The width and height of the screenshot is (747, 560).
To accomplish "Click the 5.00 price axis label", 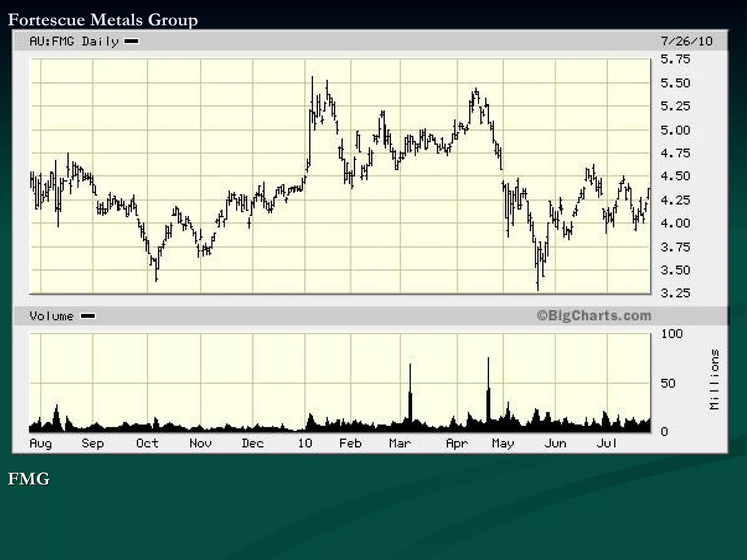I will point(676,130).
